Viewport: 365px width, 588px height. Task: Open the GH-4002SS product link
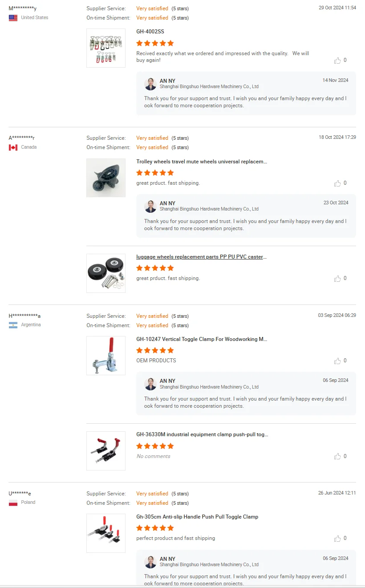coord(150,32)
